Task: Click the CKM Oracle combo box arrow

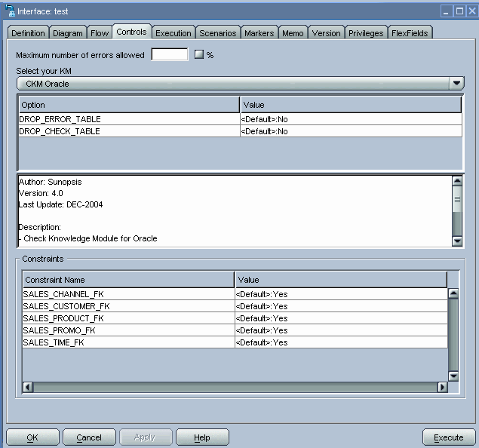Action: pos(456,84)
